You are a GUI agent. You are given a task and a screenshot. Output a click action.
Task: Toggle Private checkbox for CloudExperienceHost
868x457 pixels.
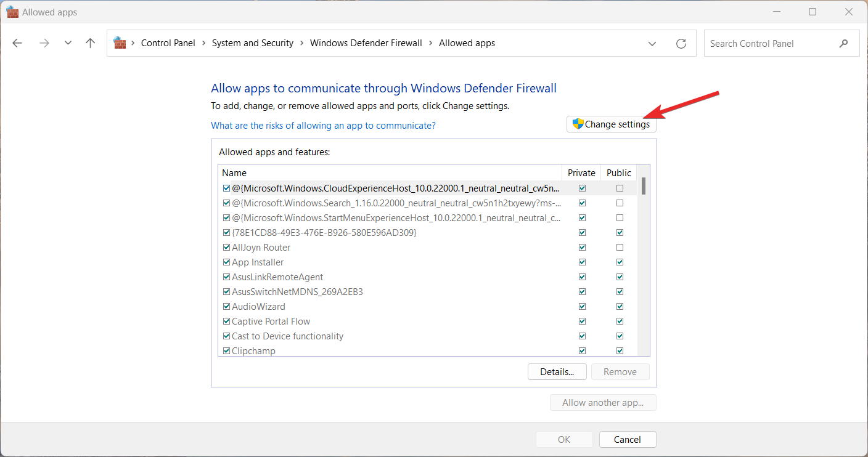582,188
